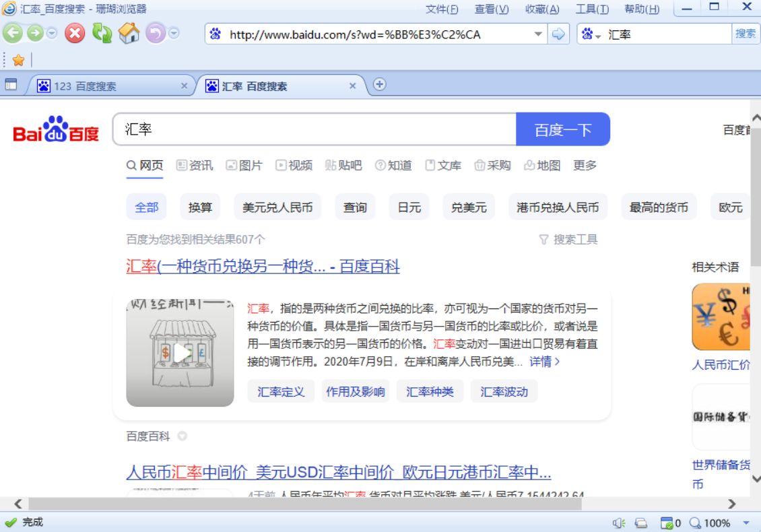Open the history dropdown next to forward button
The width and height of the screenshot is (761, 532).
(x=51, y=34)
